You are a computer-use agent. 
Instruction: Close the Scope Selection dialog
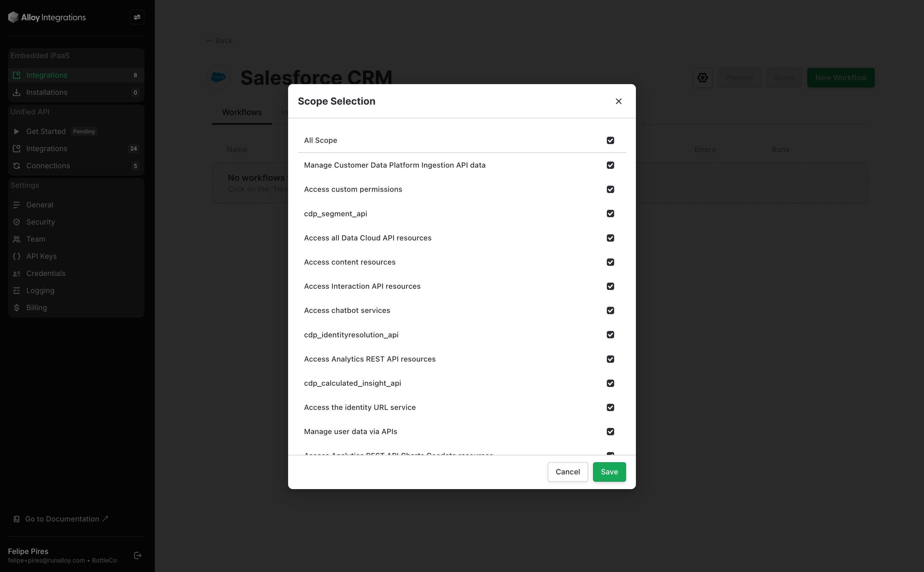pos(618,101)
